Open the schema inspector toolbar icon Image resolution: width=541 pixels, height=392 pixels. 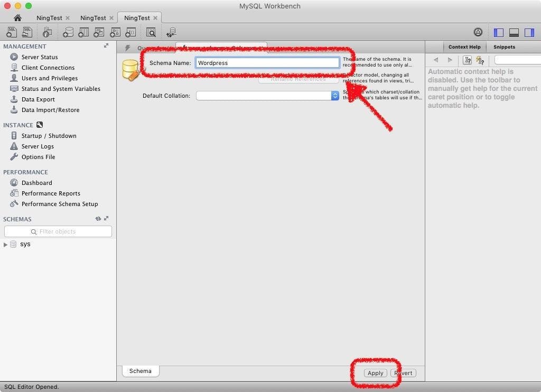tap(47, 32)
